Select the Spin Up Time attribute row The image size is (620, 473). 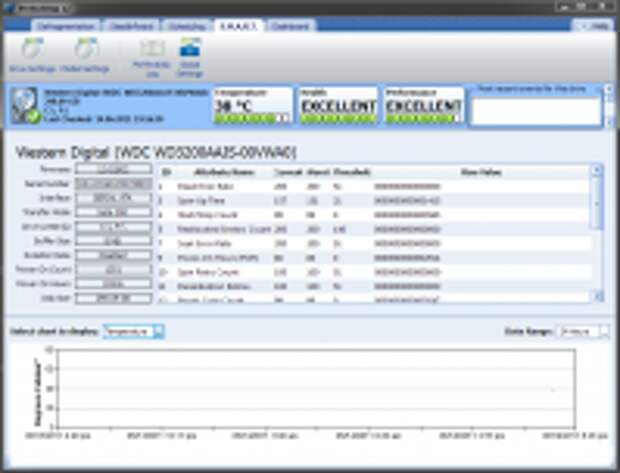click(x=374, y=201)
